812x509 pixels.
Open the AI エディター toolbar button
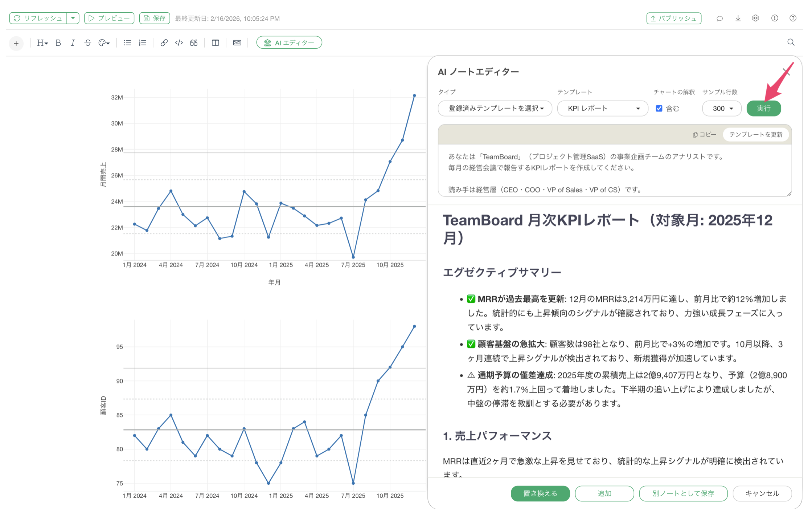(289, 43)
